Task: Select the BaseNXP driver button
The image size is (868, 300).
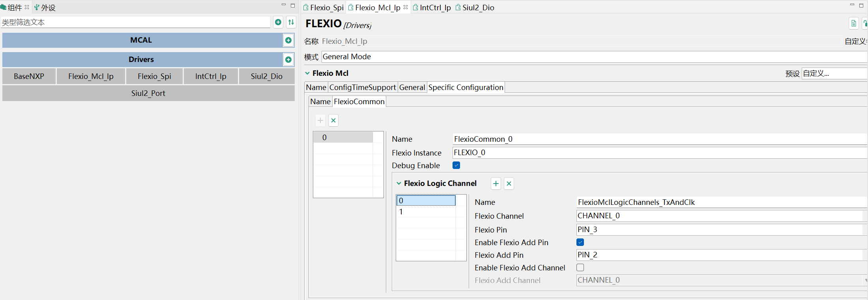Action: (29, 76)
